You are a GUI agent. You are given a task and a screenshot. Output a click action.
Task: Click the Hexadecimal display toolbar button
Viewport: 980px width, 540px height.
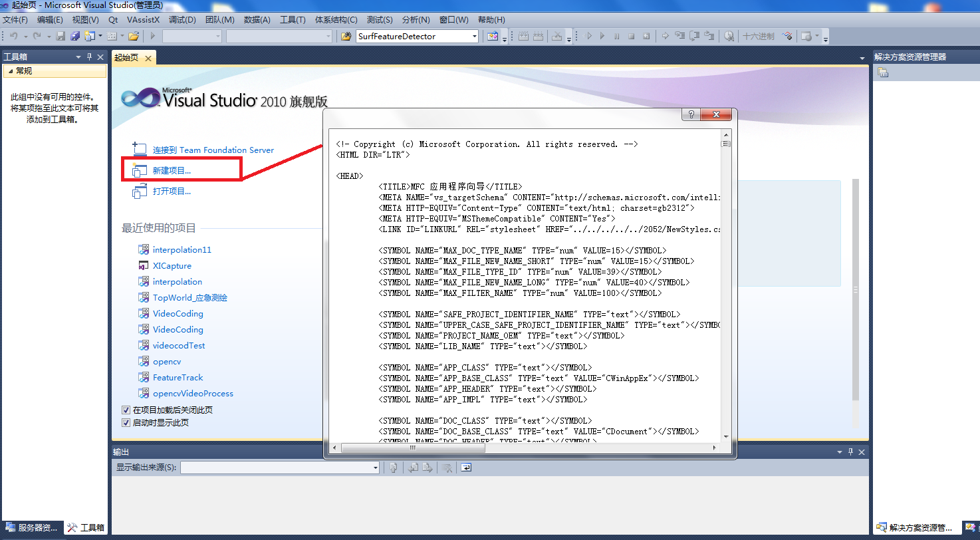coord(759,36)
